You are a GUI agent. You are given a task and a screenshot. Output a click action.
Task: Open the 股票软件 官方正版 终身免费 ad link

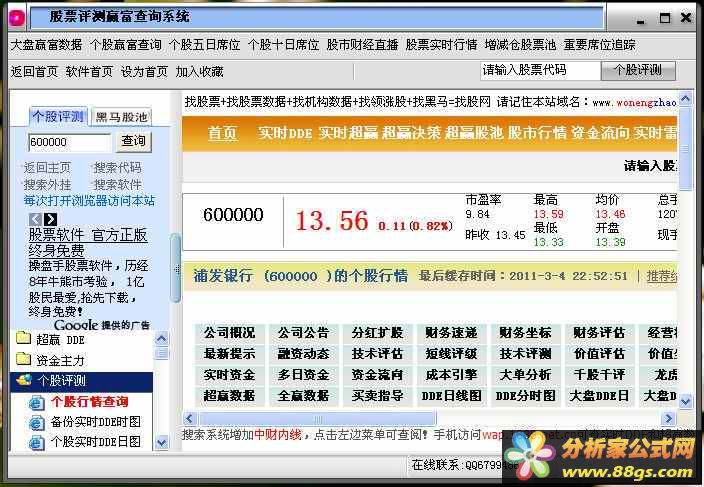88,242
